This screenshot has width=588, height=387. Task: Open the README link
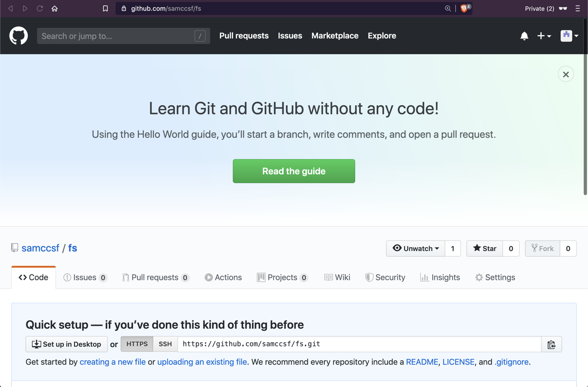(422, 362)
